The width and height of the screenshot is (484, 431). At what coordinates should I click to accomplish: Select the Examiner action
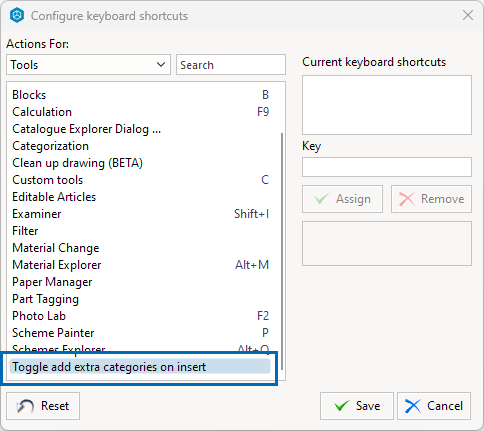click(x=140, y=214)
